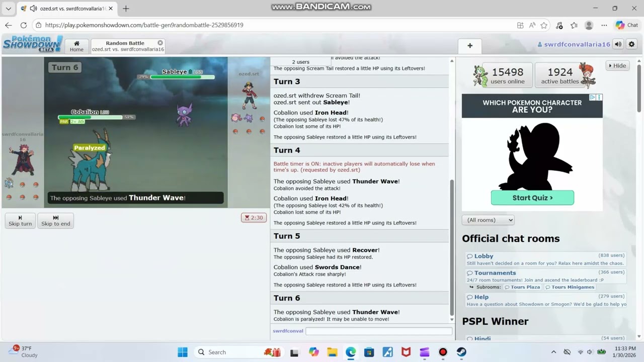Open Edge split screen icon
The height and width of the screenshot is (362, 644).
[x=520, y=25]
